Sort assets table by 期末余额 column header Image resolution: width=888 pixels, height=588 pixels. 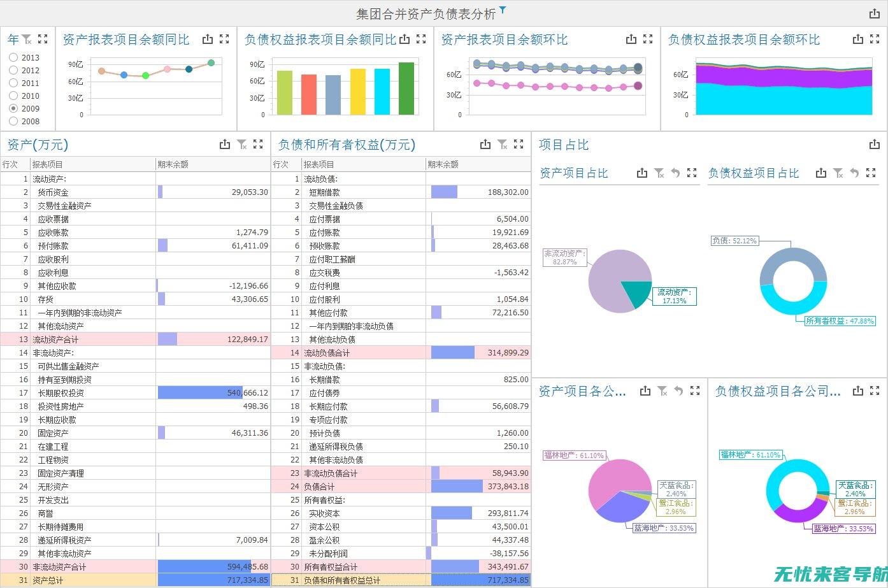pos(213,164)
